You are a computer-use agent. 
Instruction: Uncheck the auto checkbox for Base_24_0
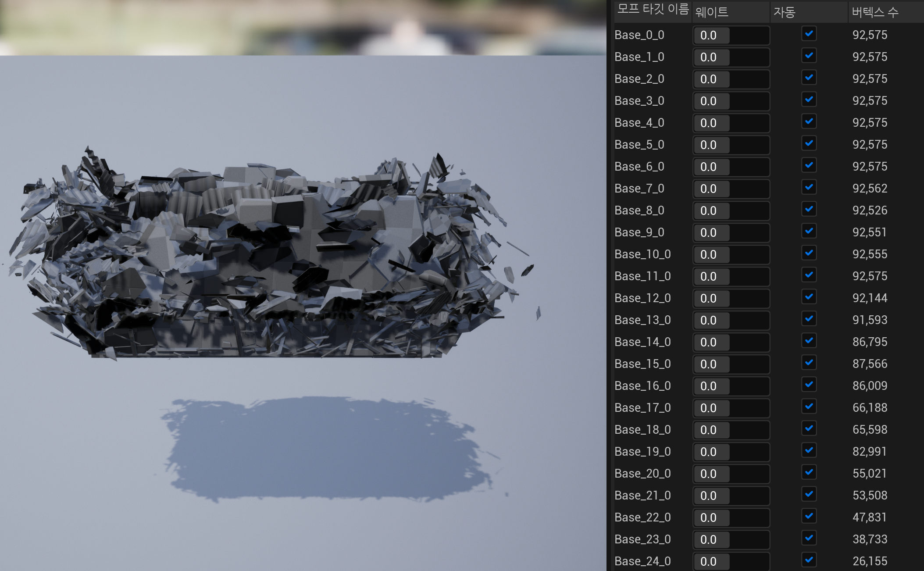[x=809, y=560]
